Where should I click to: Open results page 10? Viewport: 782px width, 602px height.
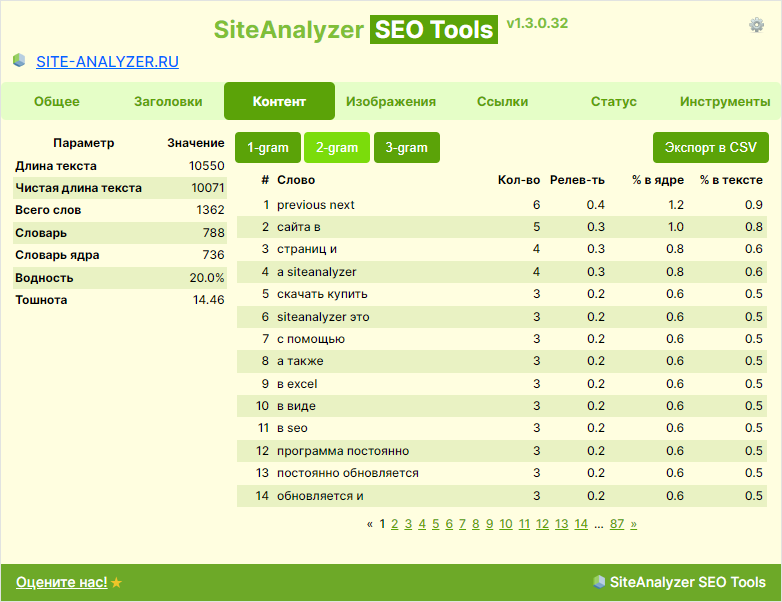pos(506,524)
